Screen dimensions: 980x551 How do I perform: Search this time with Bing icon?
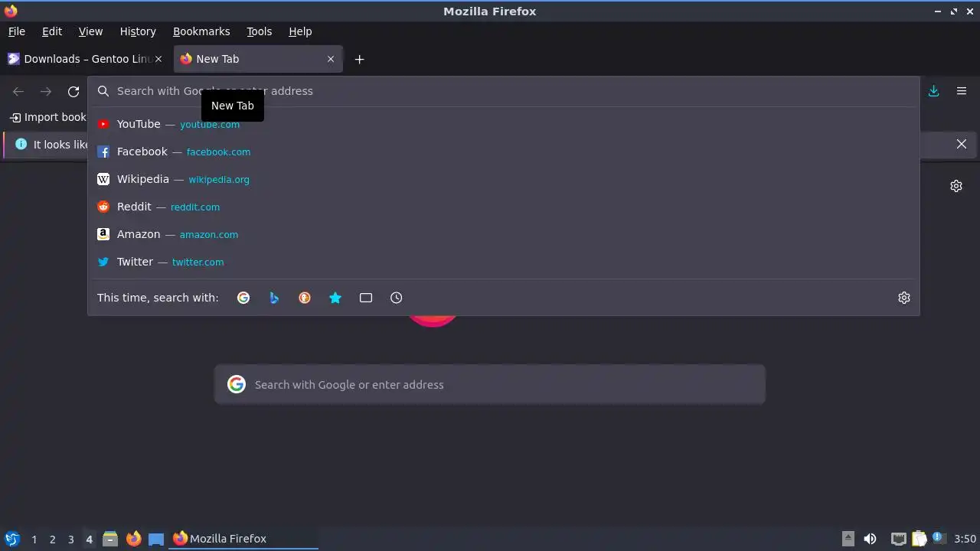click(x=274, y=298)
